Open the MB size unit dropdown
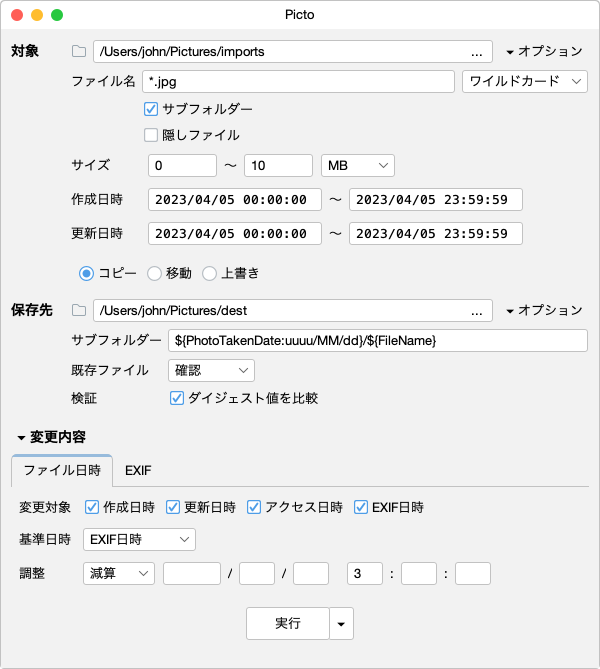600x669 pixels. pos(358,166)
